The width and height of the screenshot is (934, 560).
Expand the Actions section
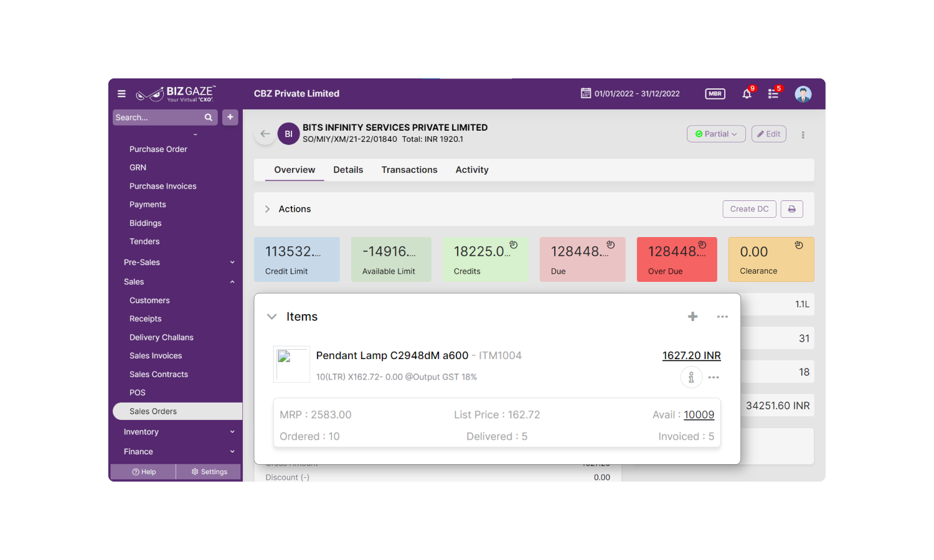click(267, 209)
